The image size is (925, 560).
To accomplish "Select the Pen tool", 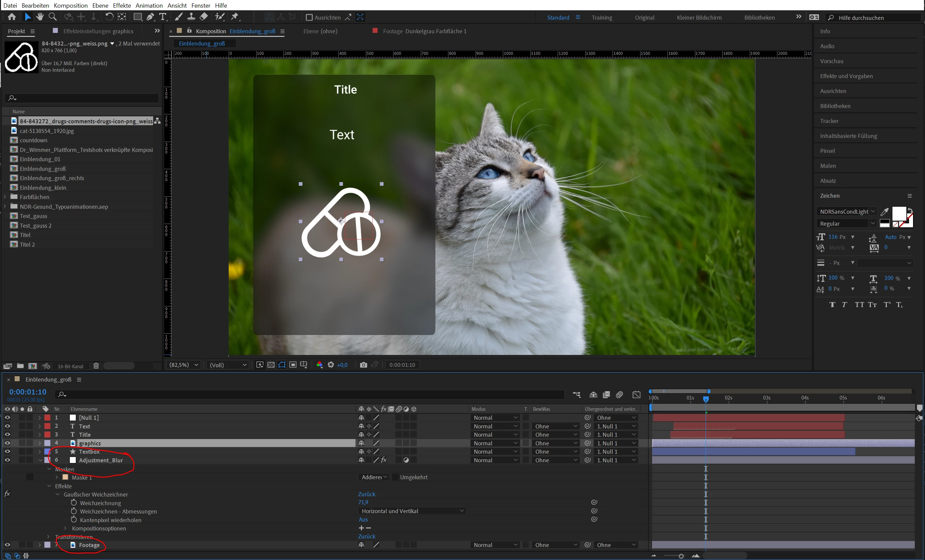I will pyautogui.click(x=150, y=17).
